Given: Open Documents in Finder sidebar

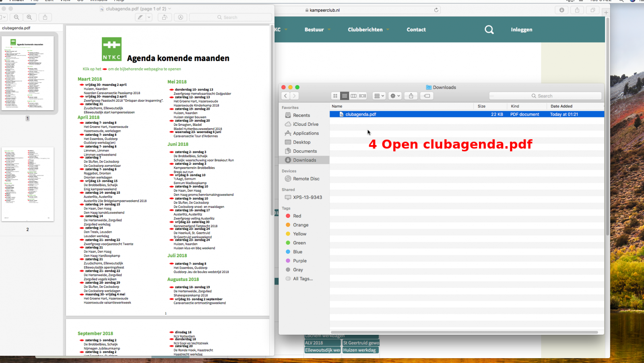Looking at the screenshot, I should pyautogui.click(x=305, y=151).
